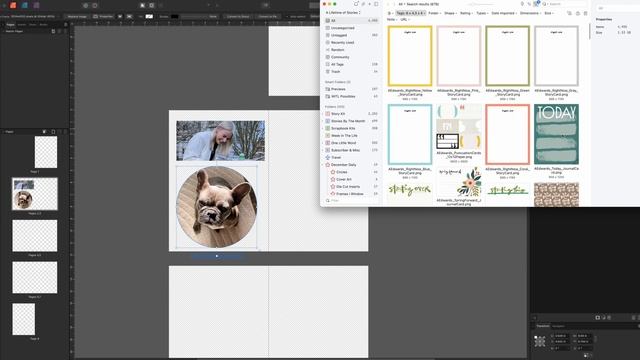640x360 pixels.
Task: Select the yellow RightNow StoryCard thumbnail
Action: [x=410, y=56]
